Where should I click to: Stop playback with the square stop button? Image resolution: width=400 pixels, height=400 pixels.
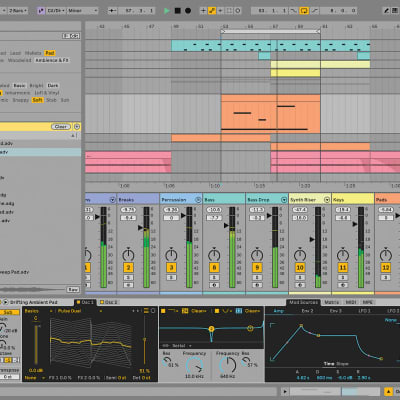coord(178,11)
